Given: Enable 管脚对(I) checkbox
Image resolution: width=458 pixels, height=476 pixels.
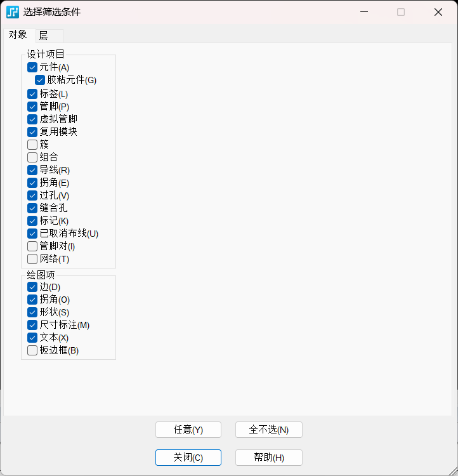Looking at the screenshot, I should pyautogui.click(x=32, y=246).
